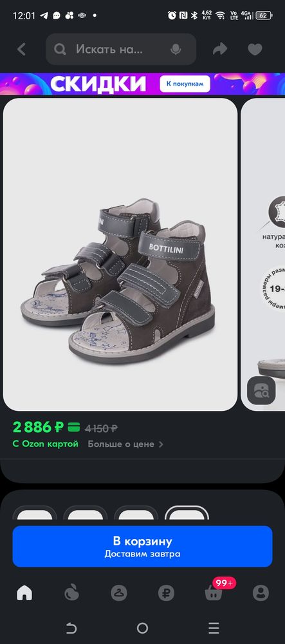The image size is (285, 644).
Task: Add sandals to favorites with heart icon
Action: (255, 50)
